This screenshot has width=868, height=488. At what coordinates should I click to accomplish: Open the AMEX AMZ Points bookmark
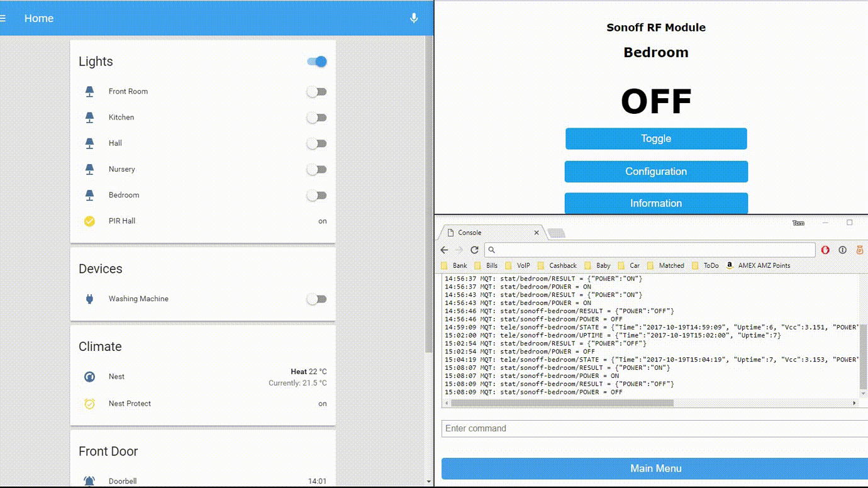coord(758,265)
